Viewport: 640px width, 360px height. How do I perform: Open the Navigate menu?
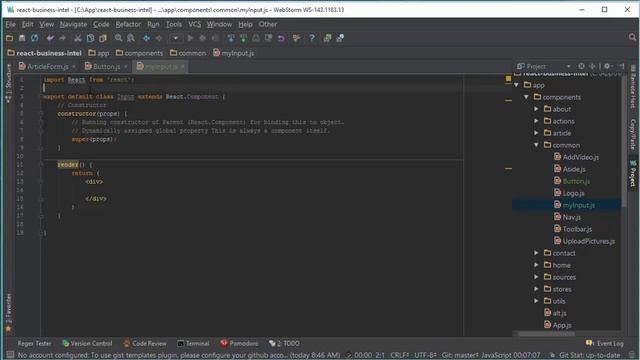pos(73,24)
